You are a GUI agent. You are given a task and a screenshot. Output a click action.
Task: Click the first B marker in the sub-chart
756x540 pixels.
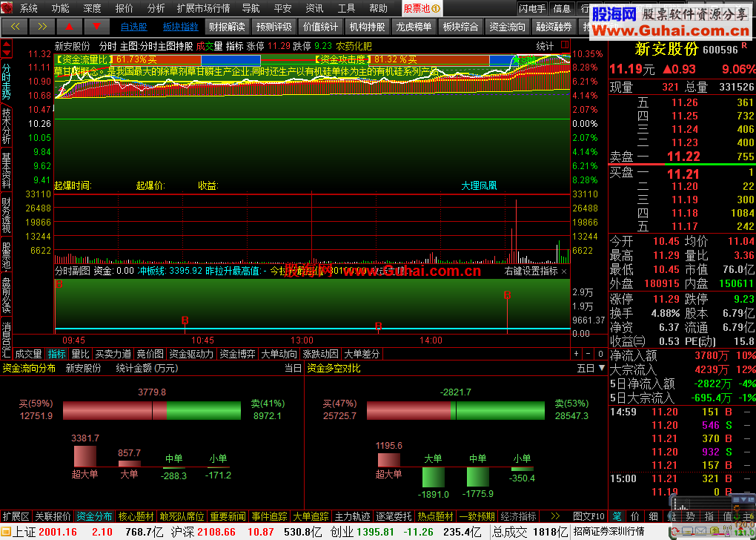pyautogui.click(x=59, y=284)
